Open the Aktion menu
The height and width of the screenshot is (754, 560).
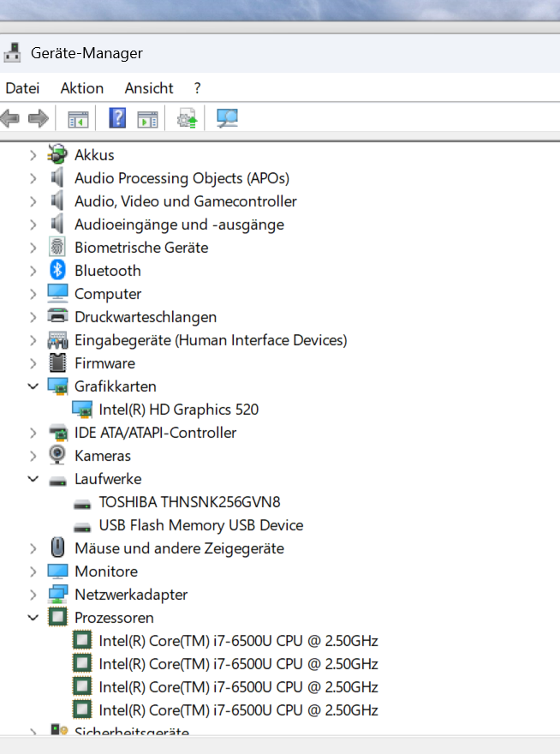[x=82, y=88]
